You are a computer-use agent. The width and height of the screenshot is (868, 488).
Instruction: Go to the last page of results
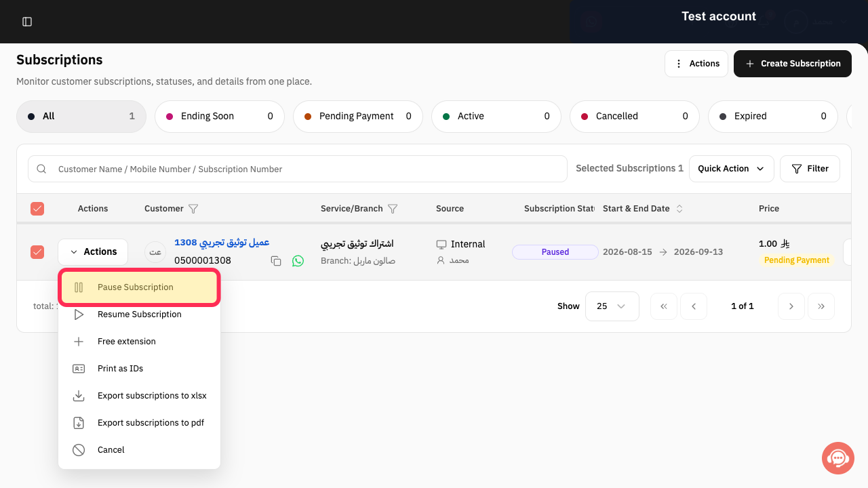coord(821,306)
